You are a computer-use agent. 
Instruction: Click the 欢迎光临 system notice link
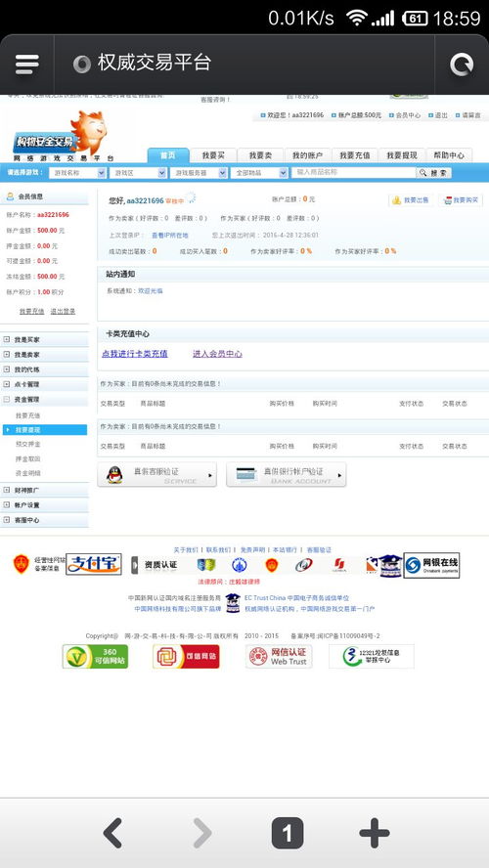(150, 290)
